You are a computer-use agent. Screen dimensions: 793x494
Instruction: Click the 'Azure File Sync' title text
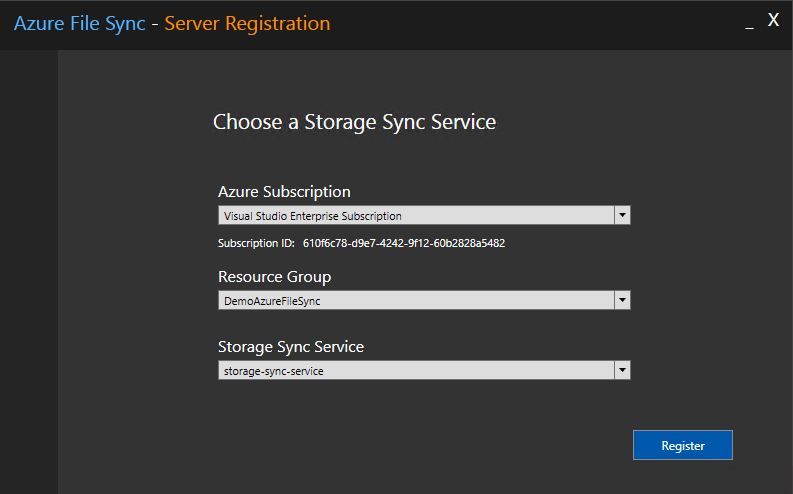pyautogui.click(x=79, y=23)
